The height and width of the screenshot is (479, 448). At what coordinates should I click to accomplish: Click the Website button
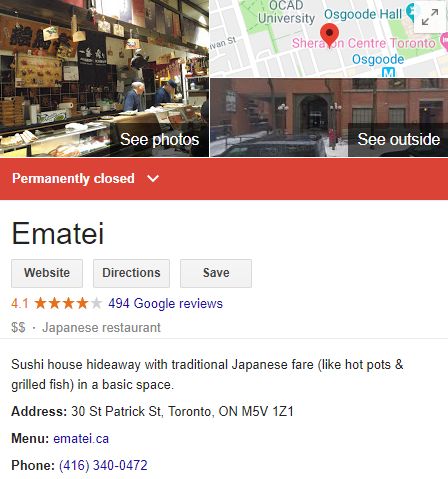pos(47,273)
